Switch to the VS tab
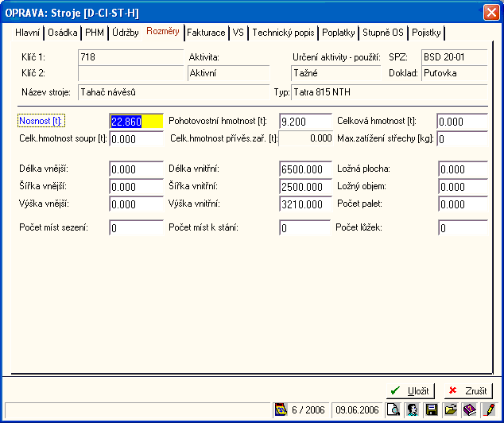 (238, 33)
